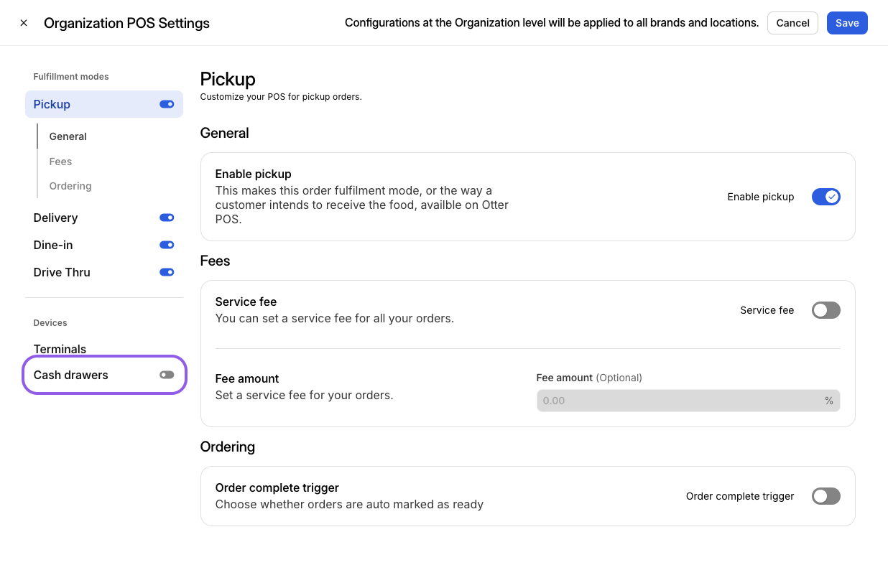Open Terminals under Devices
Screen dimensions: 888x588
point(60,349)
